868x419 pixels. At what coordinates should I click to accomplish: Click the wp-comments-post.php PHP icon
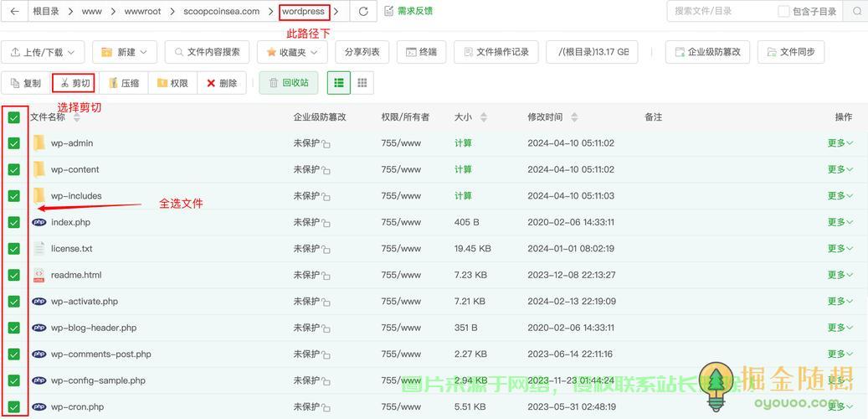point(39,354)
